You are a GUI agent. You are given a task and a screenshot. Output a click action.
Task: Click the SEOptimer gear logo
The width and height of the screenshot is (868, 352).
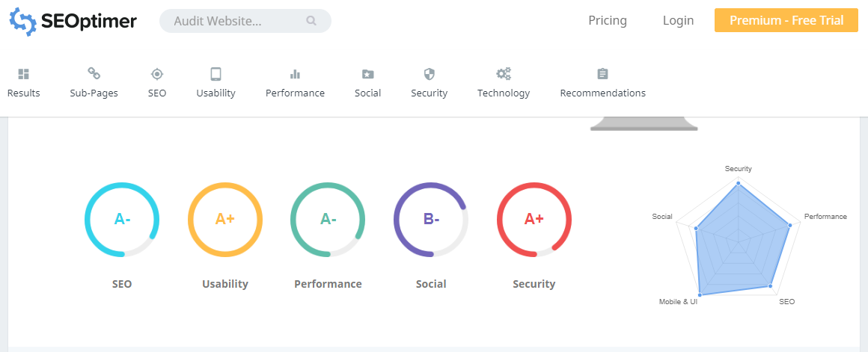point(22,21)
